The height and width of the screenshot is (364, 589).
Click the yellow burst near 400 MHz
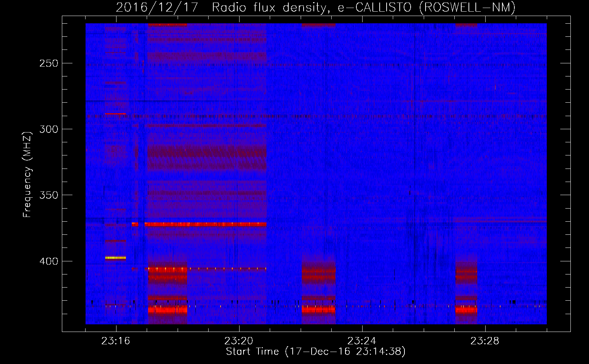115,258
